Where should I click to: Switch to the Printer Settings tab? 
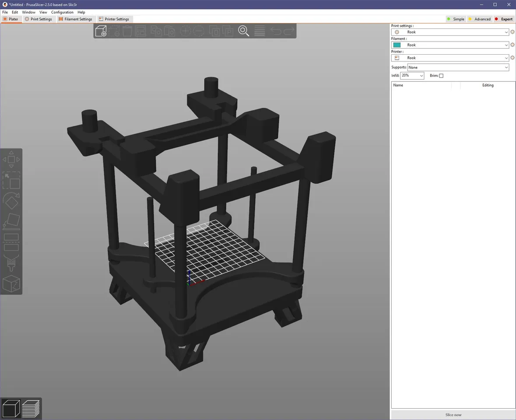[x=114, y=19]
